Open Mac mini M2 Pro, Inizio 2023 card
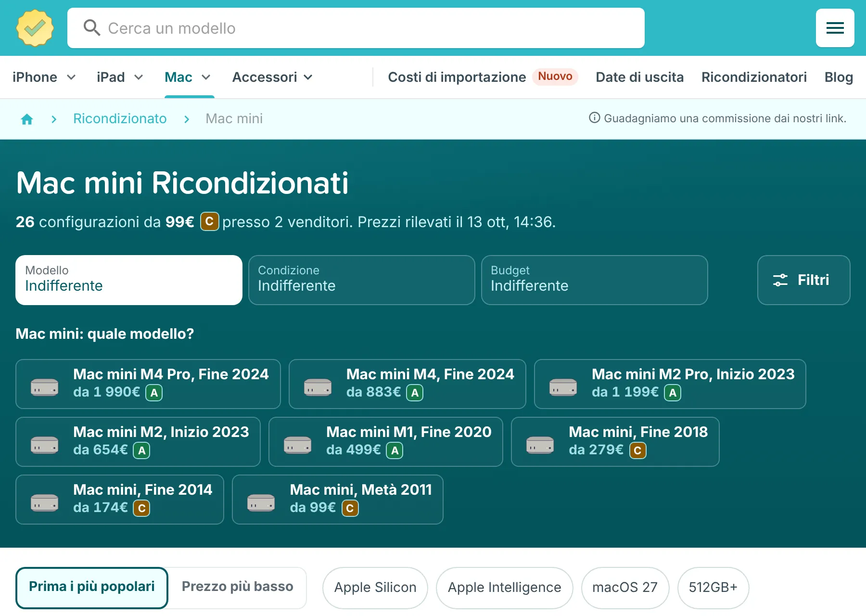This screenshot has width=866, height=616. 670,384
